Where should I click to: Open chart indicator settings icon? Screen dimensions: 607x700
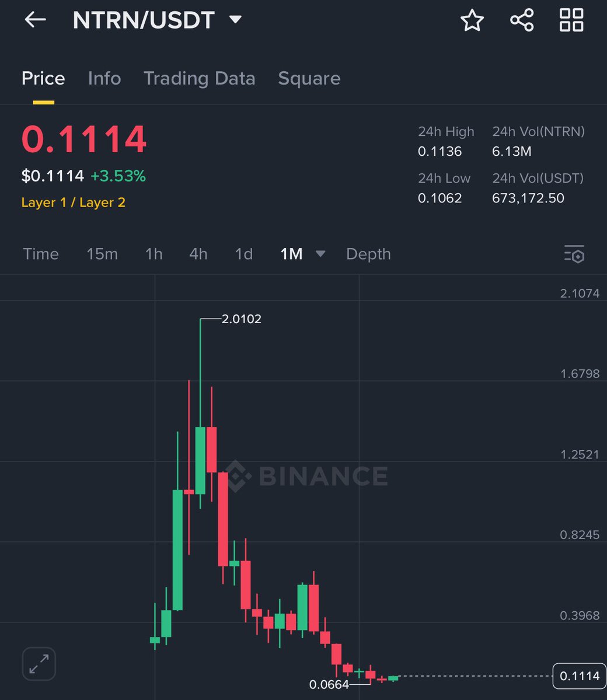[x=574, y=254]
